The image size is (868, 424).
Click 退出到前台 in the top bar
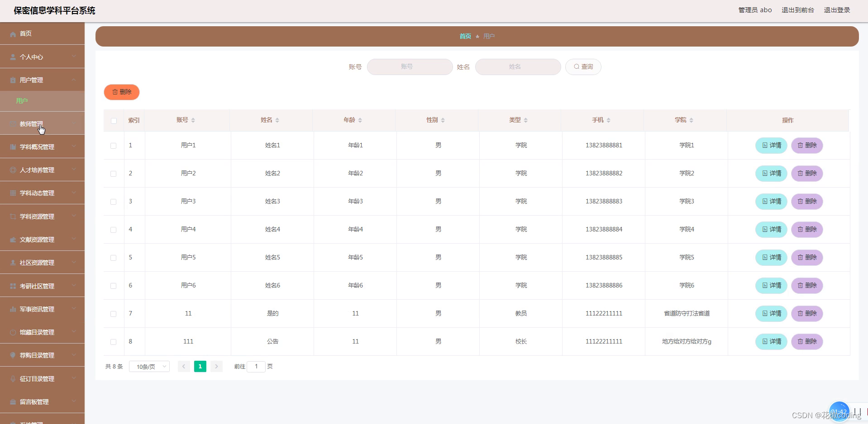pyautogui.click(x=798, y=10)
